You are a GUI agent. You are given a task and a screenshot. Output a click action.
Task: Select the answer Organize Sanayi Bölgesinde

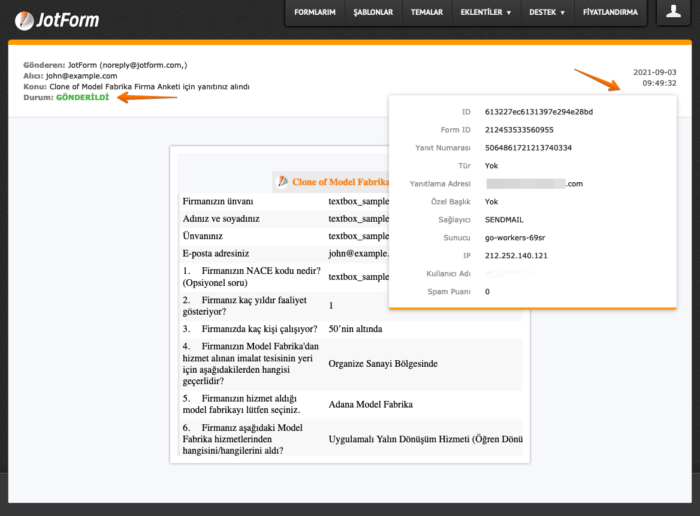pos(383,364)
